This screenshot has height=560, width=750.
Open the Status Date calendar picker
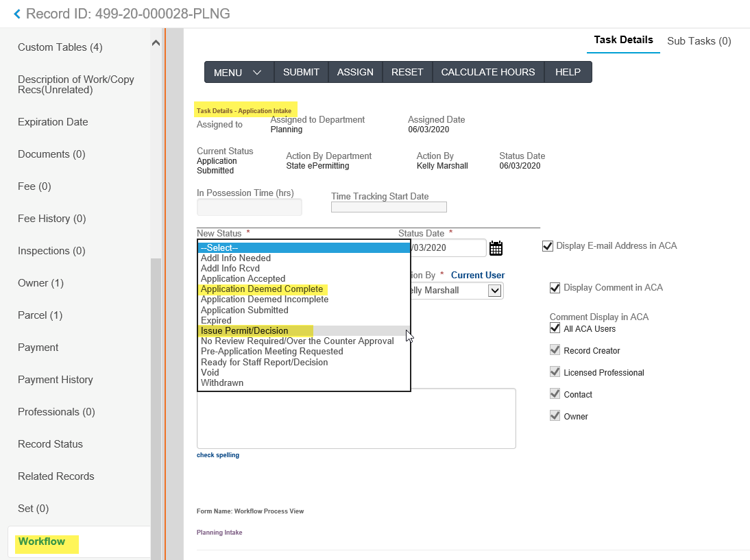pyautogui.click(x=496, y=248)
